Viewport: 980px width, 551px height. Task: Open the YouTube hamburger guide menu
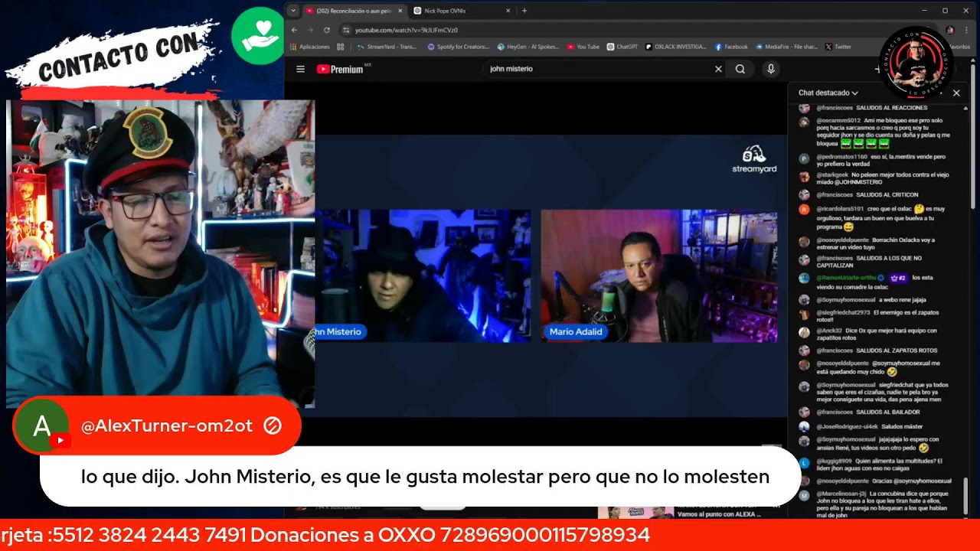tap(300, 69)
